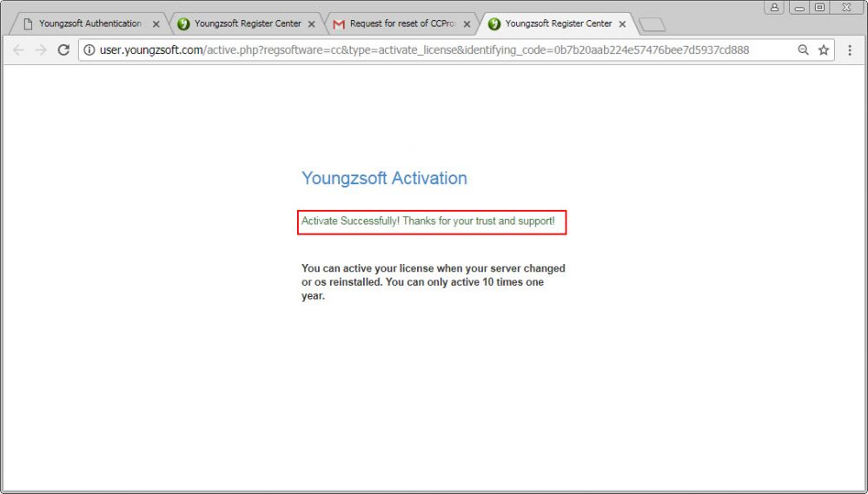Go back using the back arrow
Viewport: 868px width, 494px height.
[18, 50]
